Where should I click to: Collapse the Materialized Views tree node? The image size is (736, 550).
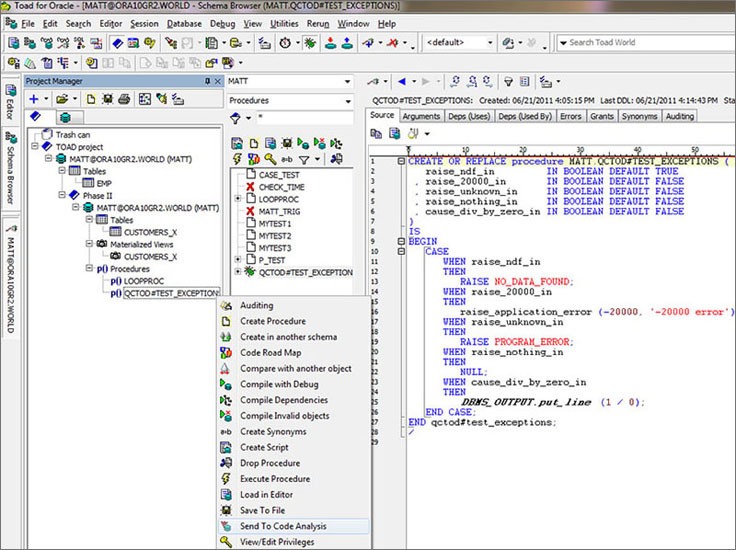pyautogui.click(x=89, y=244)
